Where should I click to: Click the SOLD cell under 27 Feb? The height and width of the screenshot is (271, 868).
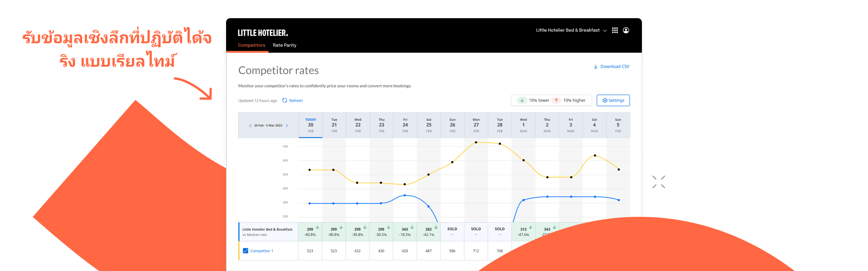point(476,232)
